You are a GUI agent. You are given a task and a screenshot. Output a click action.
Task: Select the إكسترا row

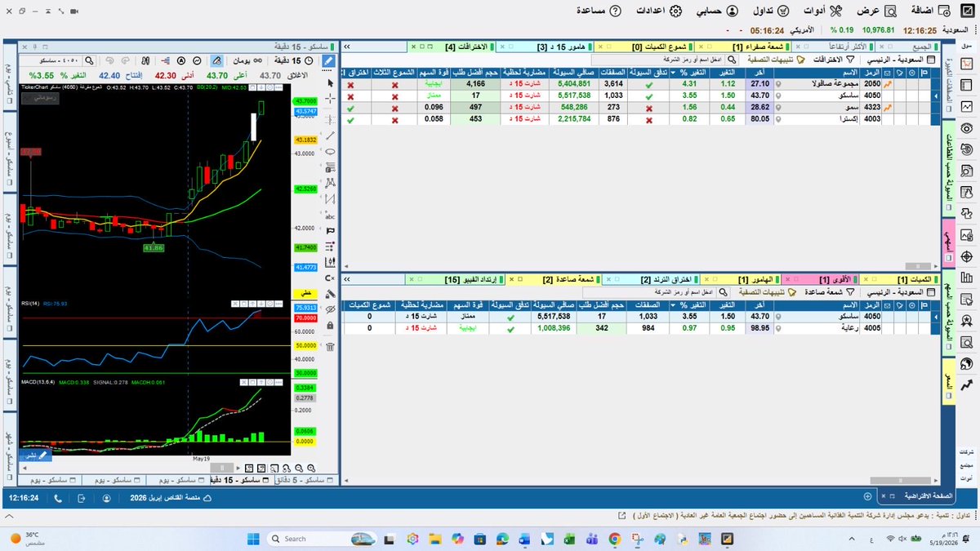(639, 119)
